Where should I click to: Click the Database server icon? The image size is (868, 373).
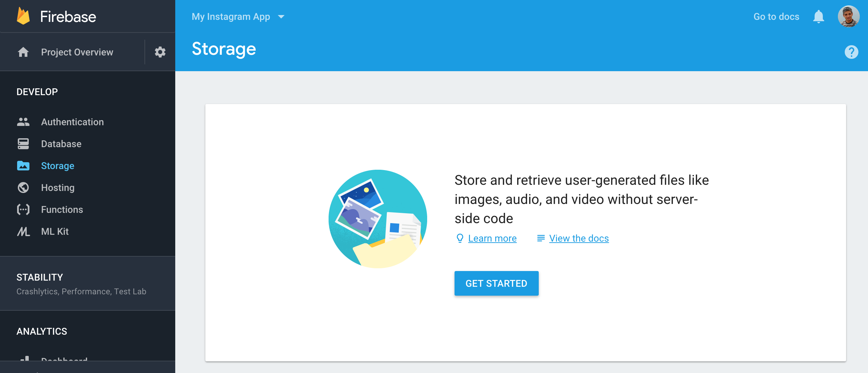23,144
